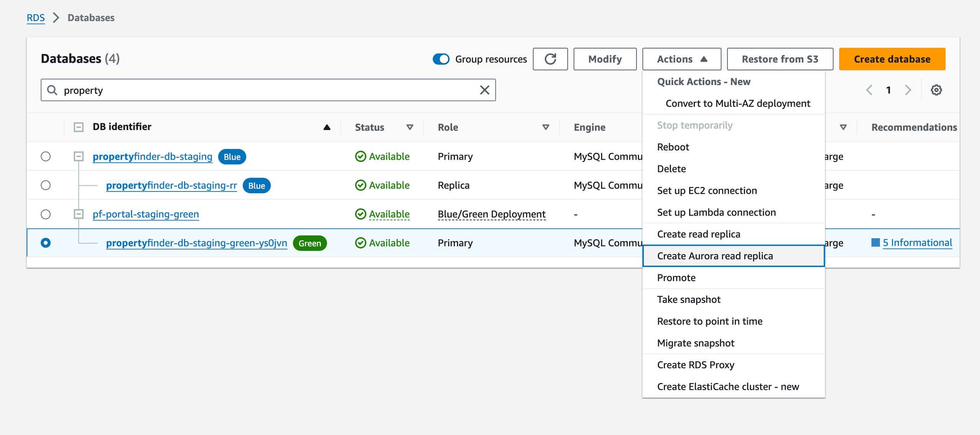This screenshot has width=980, height=435.
Task: Open the pf-portal-staging-green link
Action: click(146, 214)
